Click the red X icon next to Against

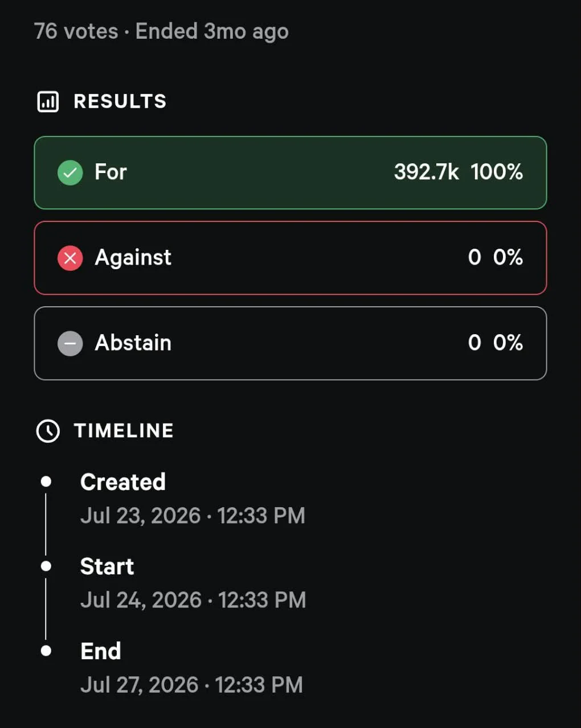[x=70, y=258]
